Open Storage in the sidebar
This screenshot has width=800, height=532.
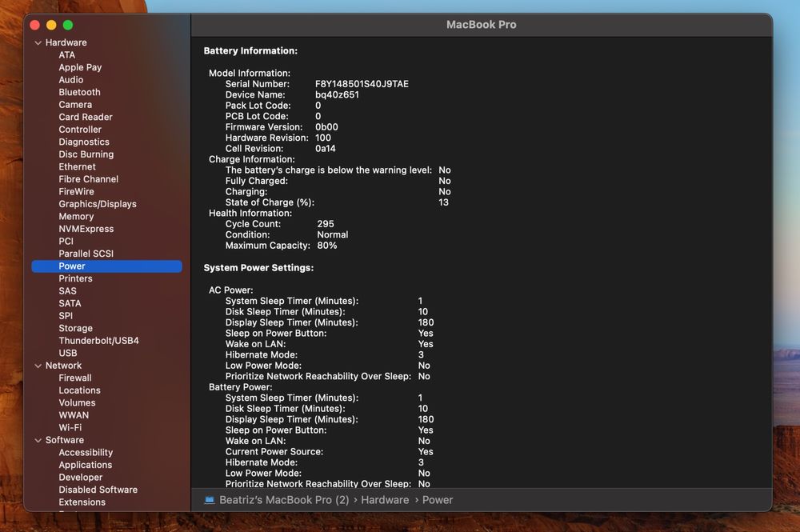pyautogui.click(x=75, y=329)
